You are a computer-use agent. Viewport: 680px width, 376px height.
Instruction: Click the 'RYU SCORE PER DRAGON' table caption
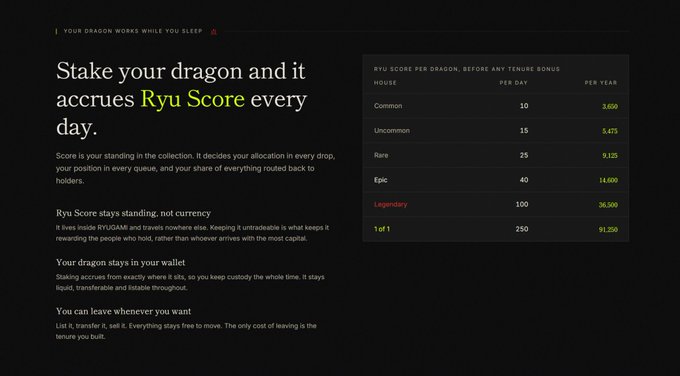pos(467,69)
